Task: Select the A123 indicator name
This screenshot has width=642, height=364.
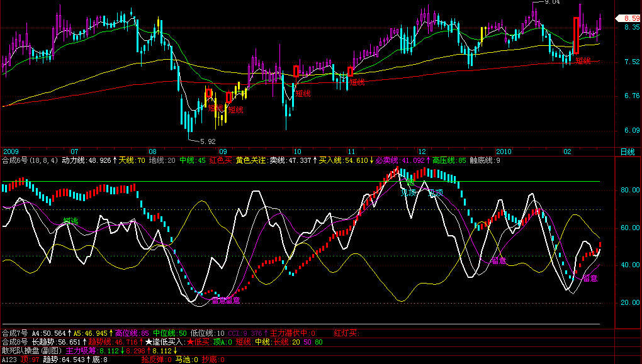Action: (x=9, y=360)
